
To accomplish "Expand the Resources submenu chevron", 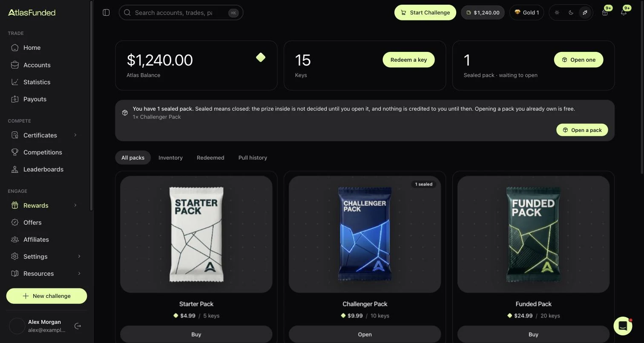I will click(x=79, y=274).
